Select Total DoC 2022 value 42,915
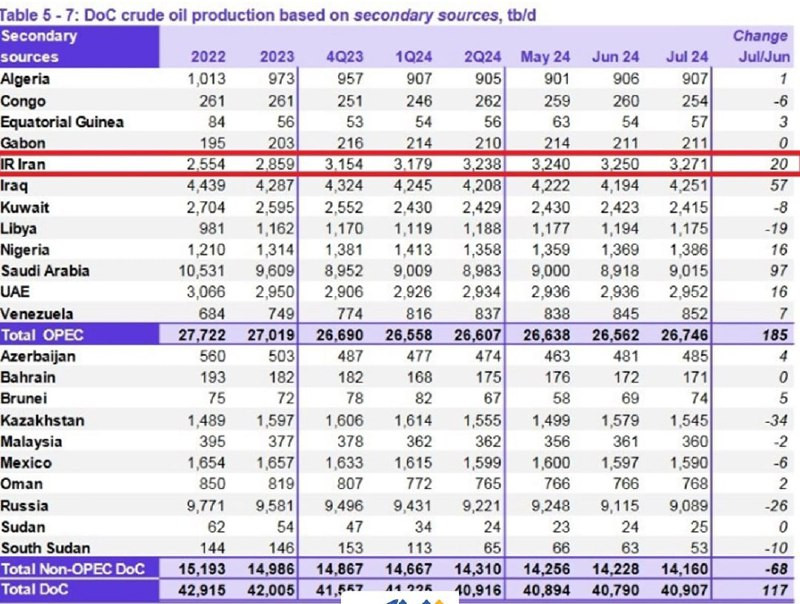Image resolution: width=800 pixels, height=604 pixels. pos(202,590)
